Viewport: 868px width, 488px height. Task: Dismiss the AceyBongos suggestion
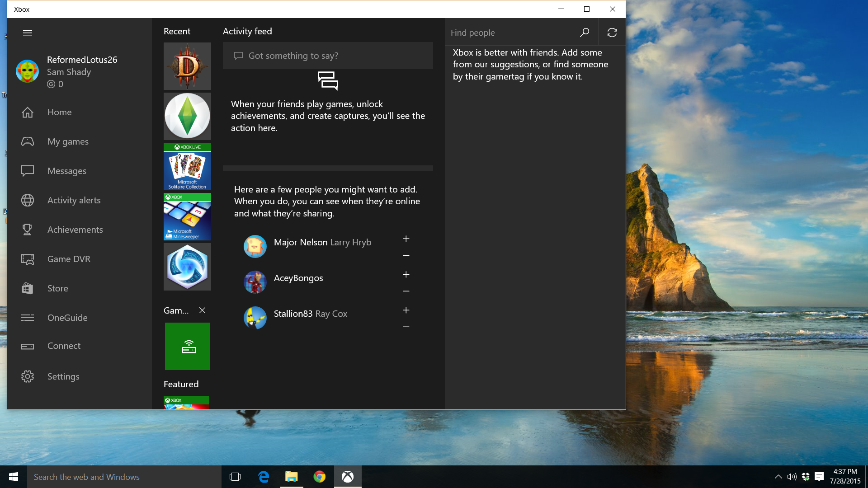pyautogui.click(x=406, y=291)
